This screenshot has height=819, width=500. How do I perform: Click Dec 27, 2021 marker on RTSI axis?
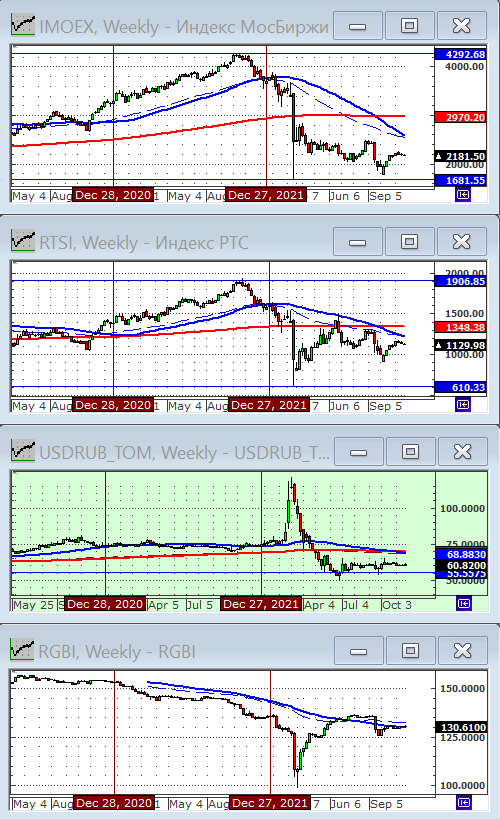[x=269, y=405]
